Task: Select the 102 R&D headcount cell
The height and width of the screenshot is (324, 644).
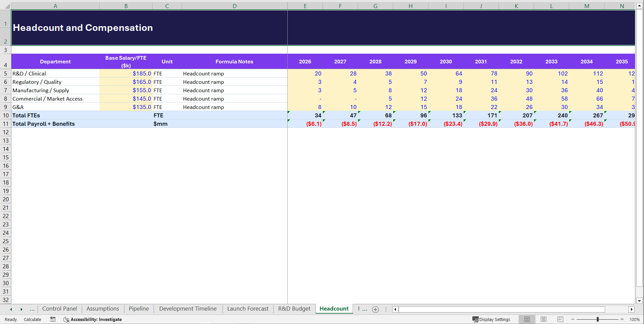Action: [551, 73]
